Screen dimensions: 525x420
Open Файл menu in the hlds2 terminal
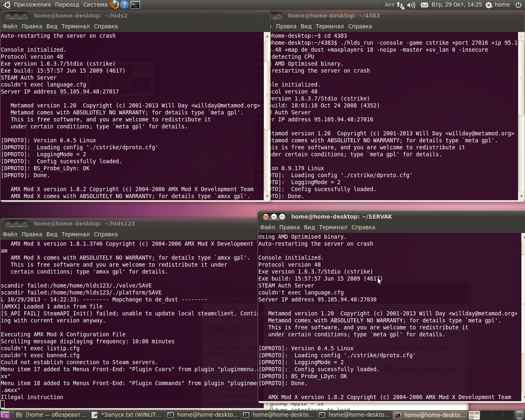coord(10,26)
